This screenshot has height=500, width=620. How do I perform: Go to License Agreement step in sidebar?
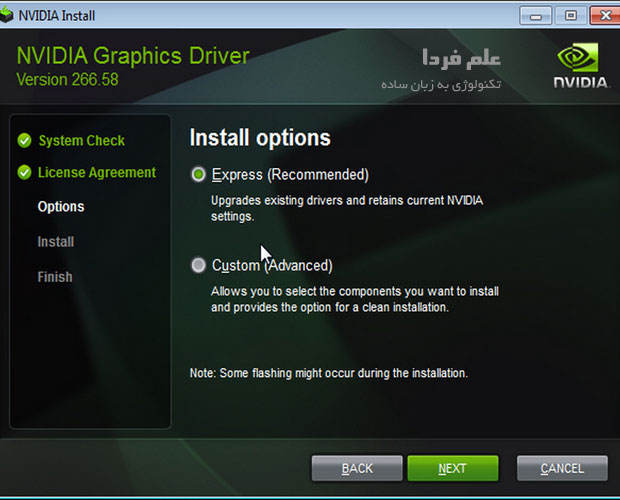tap(96, 173)
